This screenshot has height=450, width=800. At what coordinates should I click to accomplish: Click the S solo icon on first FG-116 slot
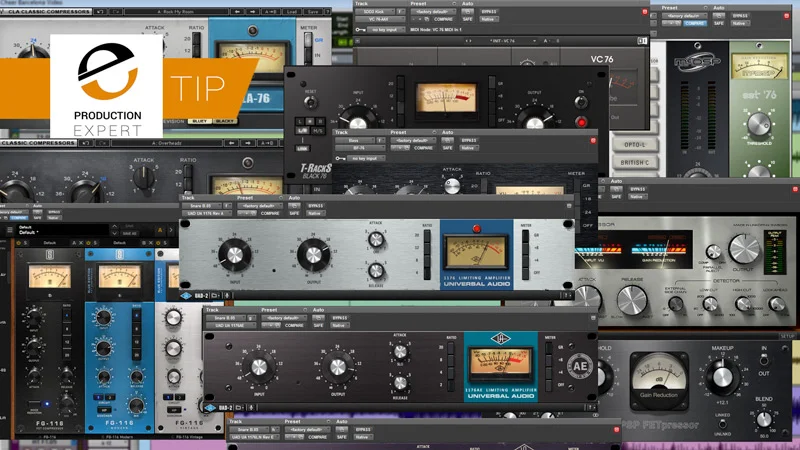click(26, 243)
